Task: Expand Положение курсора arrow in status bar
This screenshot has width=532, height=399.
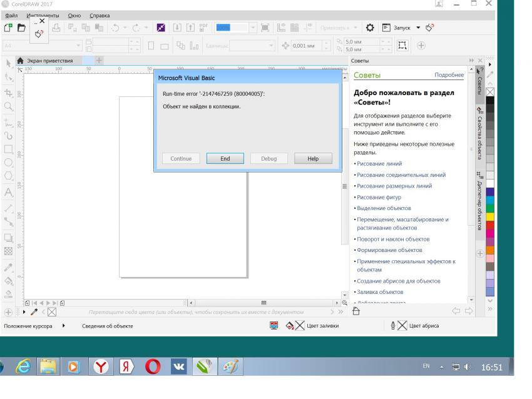Action: click(63, 326)
